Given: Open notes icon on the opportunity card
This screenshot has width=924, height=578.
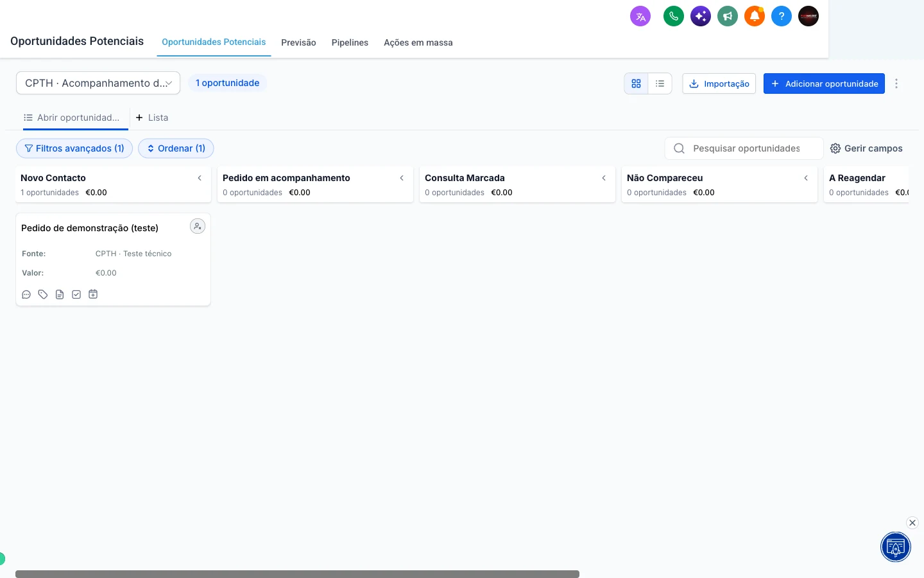Looking at the screenshot, I should pos(60,295).
